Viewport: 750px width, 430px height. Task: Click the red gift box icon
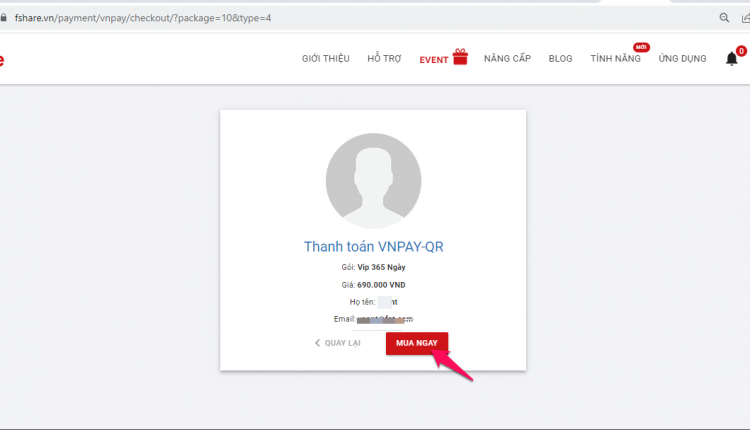click(x=460, y=56)
